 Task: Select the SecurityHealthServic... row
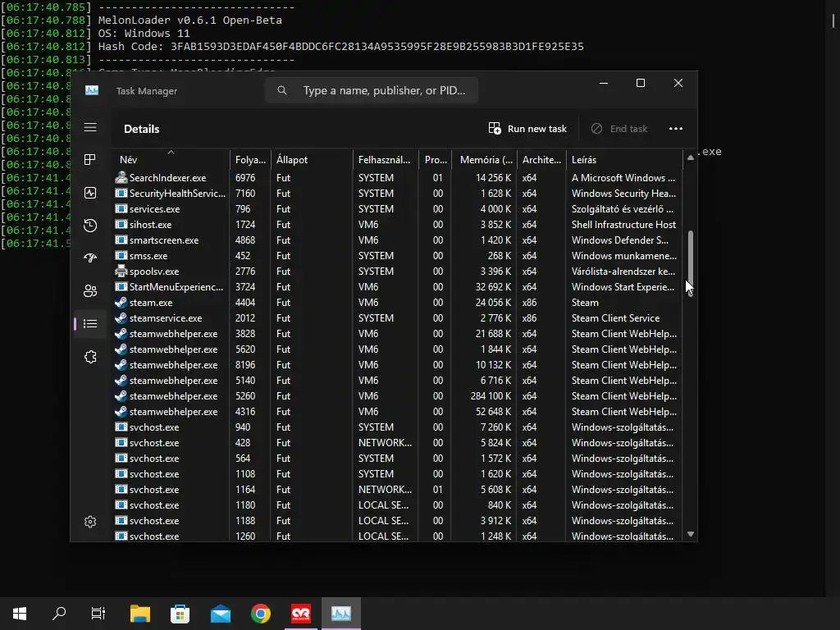pos(398,193)
